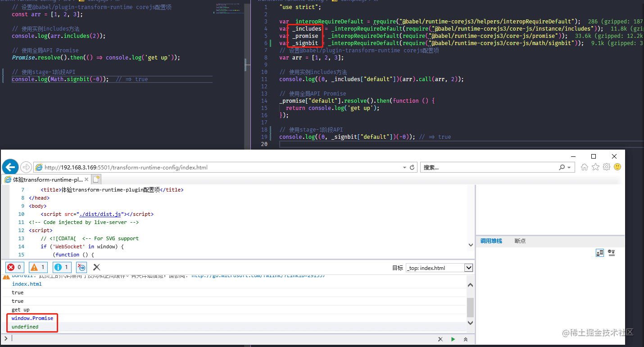Expand console input to multiline mode
Image resolution: width=644 pixels, height=347 pixels.
click(x=466, y=339)
